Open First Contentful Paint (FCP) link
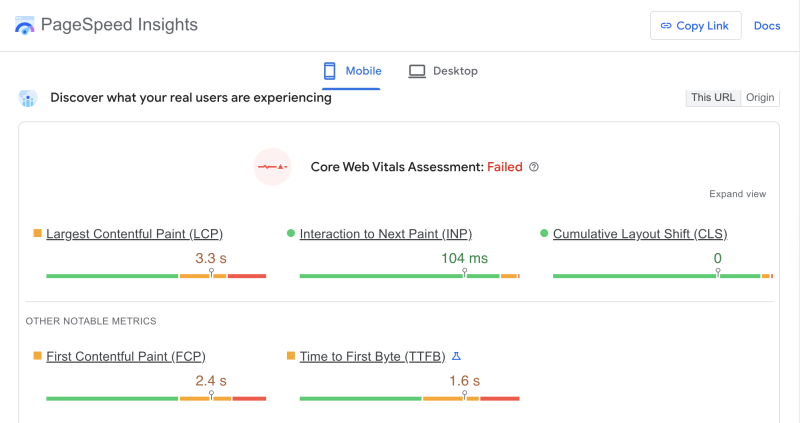 [x=126, y=356]
